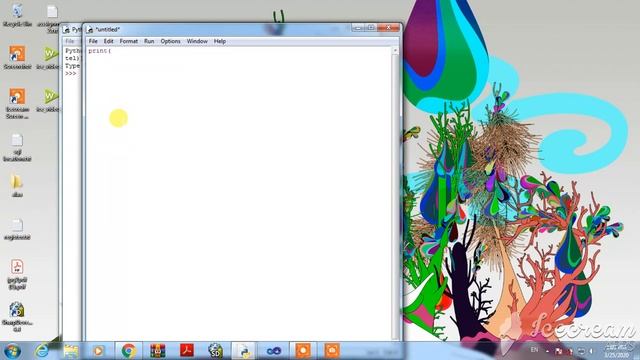
Task: Open Google Chrome from taskbar
Action: pyautogui.click(x=129, y=351)
